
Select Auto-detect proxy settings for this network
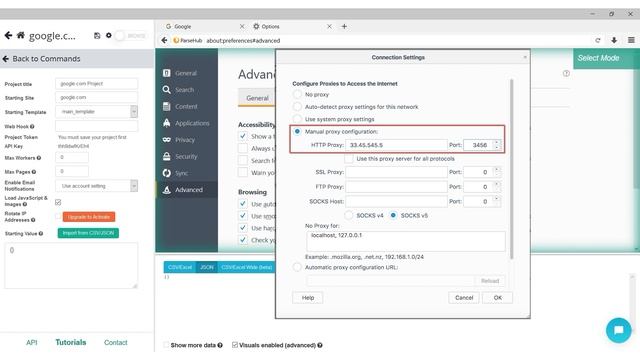coord(298,107)
